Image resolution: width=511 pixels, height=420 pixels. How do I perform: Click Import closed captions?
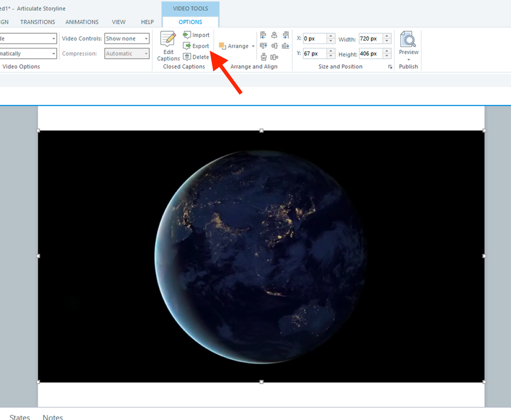[x=196, y=35]
